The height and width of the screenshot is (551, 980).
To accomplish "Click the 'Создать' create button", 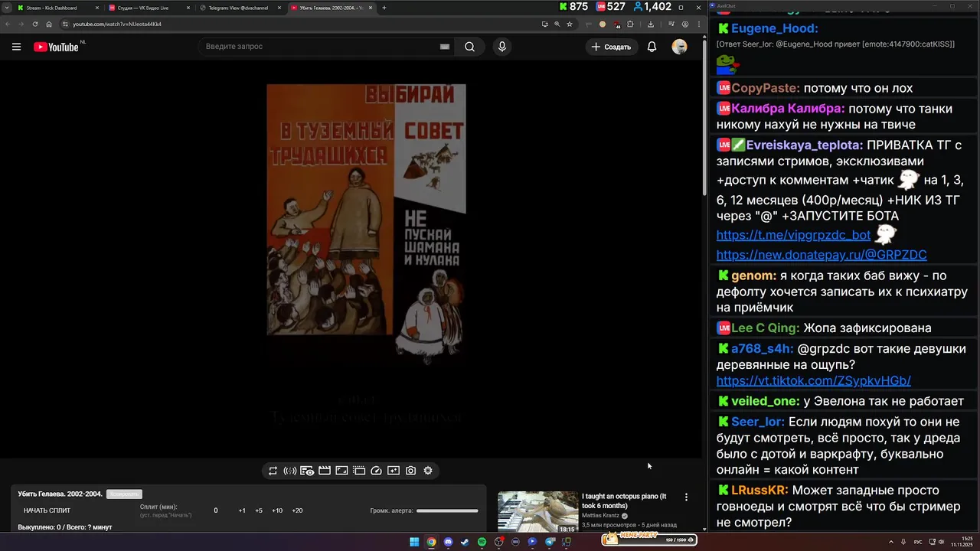I will point(611,47).
